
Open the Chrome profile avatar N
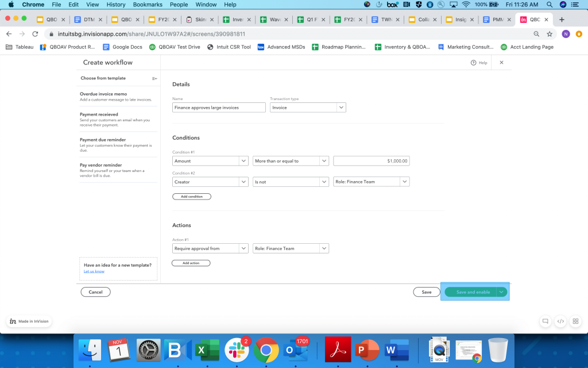pyautogui.click(x=566, y=34)
